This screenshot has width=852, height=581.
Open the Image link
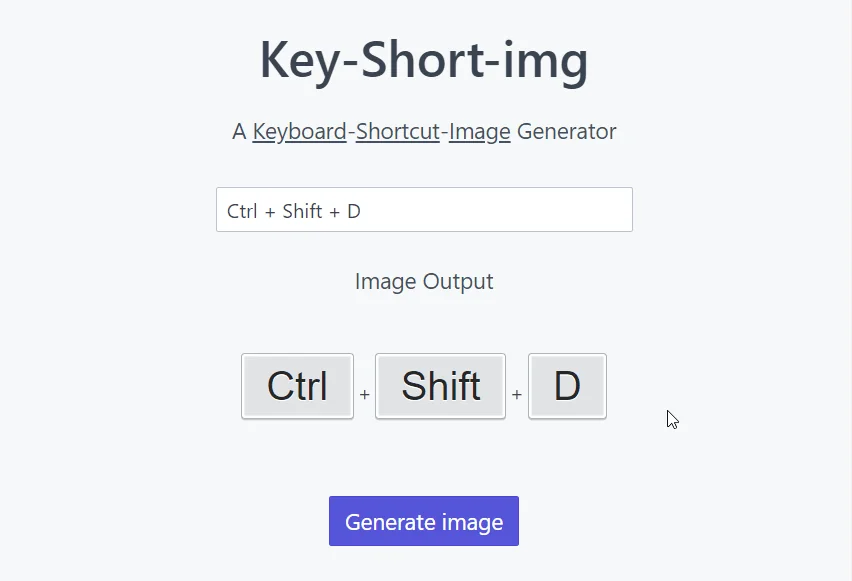coord(479,131)
